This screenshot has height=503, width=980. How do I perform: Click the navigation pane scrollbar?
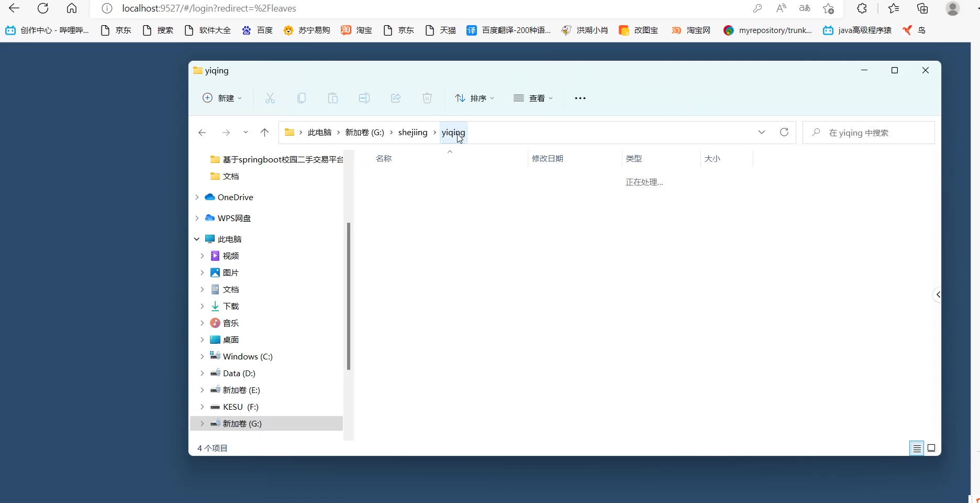[349, 296]
